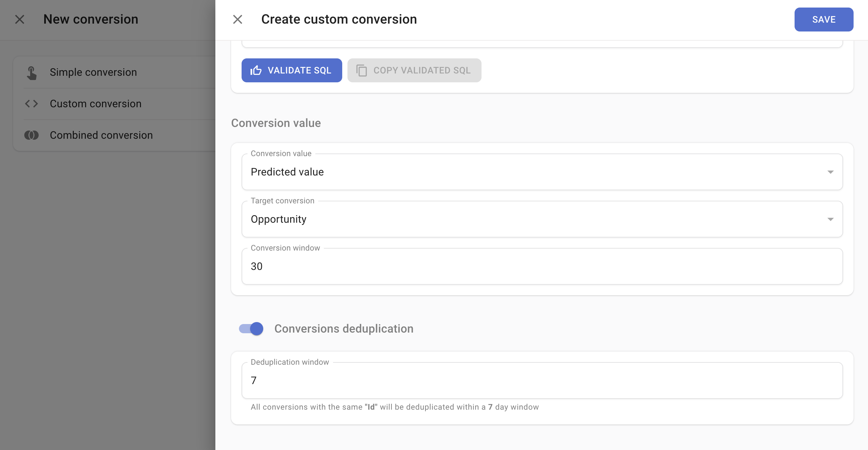Click the Custom conversion code icon
868x450 pixels.
coord(32,104)
